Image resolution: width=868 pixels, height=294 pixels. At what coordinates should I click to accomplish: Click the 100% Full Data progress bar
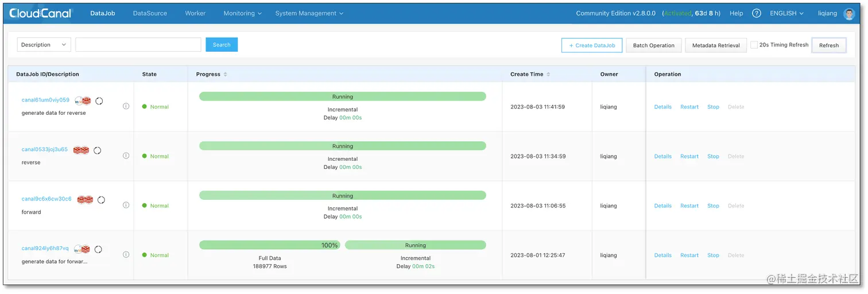270,245
